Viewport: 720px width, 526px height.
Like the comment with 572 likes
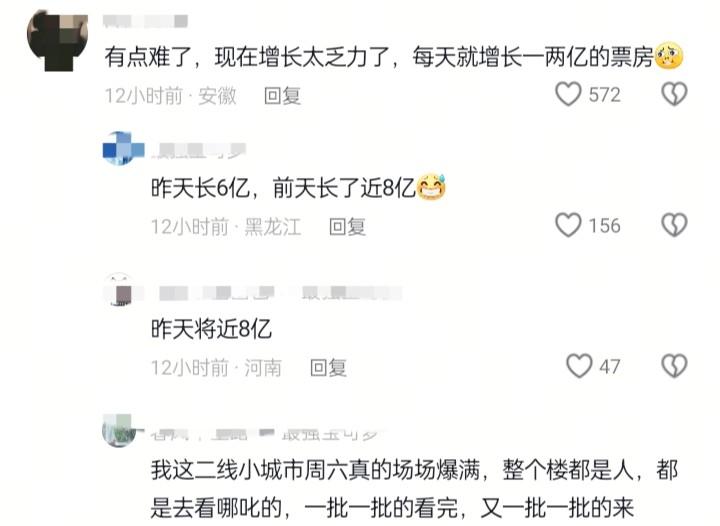pyautogui.click(x=568, y=94)
